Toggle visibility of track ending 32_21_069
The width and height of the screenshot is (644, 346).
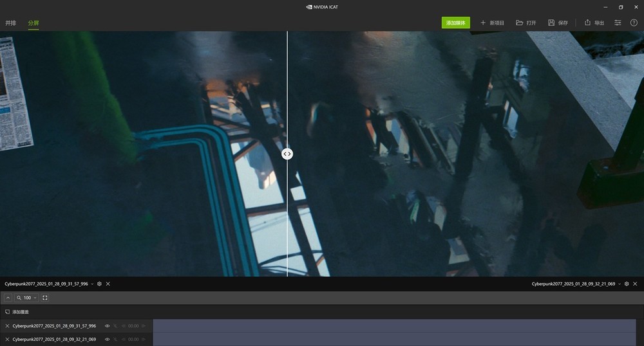(x=107, y=340)
